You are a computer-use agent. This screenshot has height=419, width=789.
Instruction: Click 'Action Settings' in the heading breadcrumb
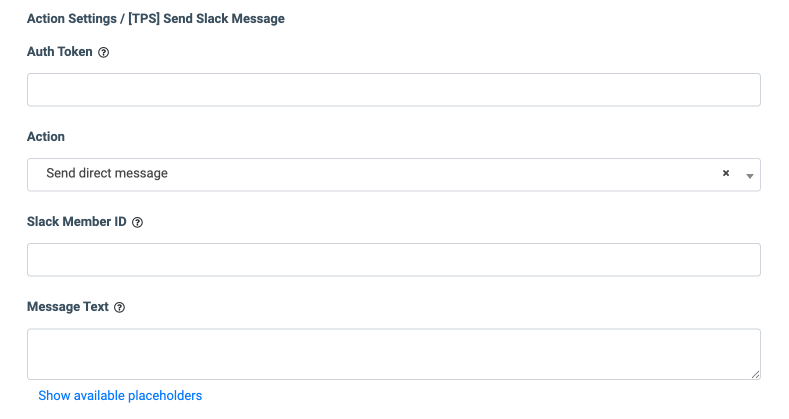[71, 18]
